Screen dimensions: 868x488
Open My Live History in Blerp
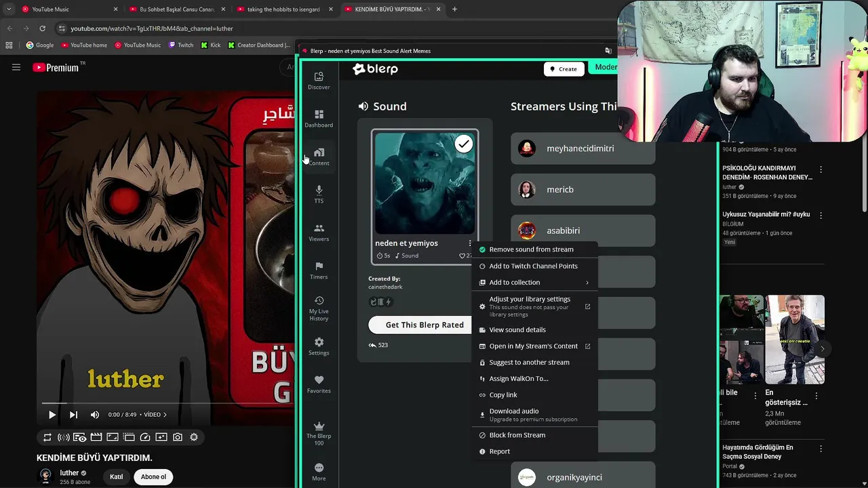tap(319, 308)
